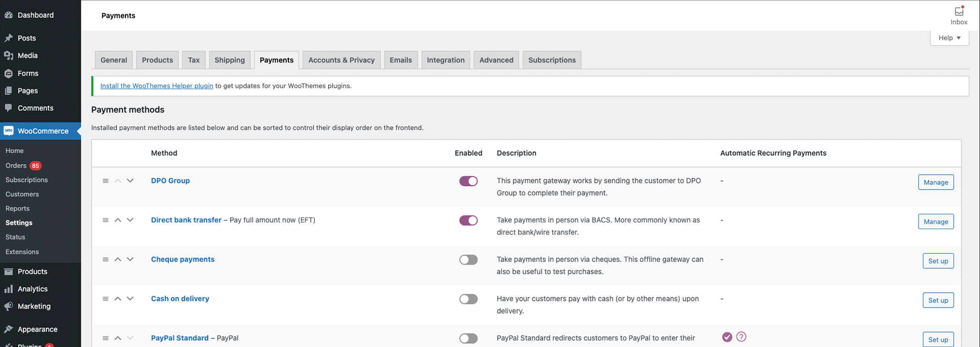Click Set up for PayPal Standard
This screenshot has height=347, width=980.
coord(938,339)
